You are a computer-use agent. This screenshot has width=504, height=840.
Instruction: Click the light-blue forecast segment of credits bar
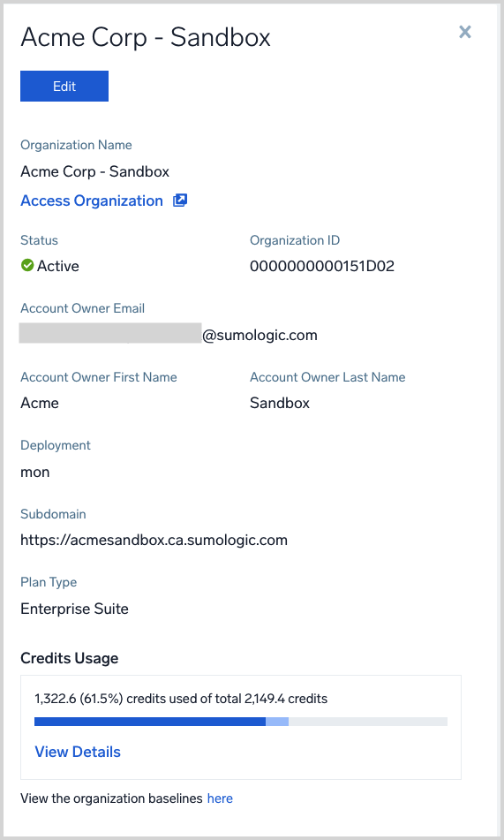[x=277, y=722]
